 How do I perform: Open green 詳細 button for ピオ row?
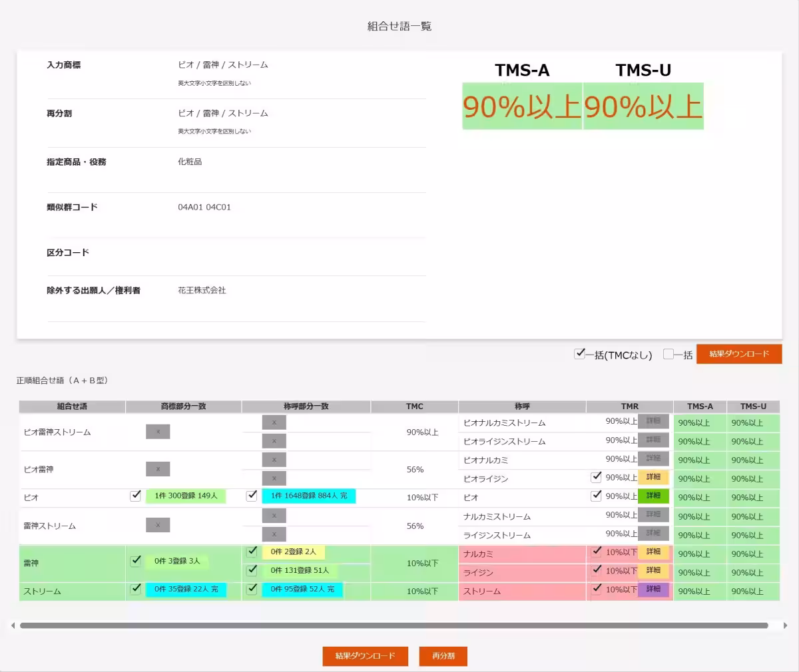pyautogui.click(x=653, y=496)
